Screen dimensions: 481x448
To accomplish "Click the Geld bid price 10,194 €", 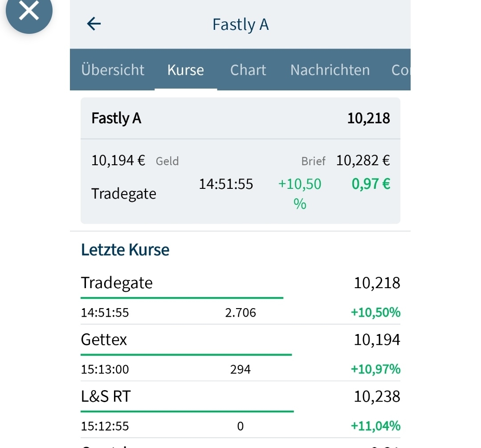I will 118,161.
